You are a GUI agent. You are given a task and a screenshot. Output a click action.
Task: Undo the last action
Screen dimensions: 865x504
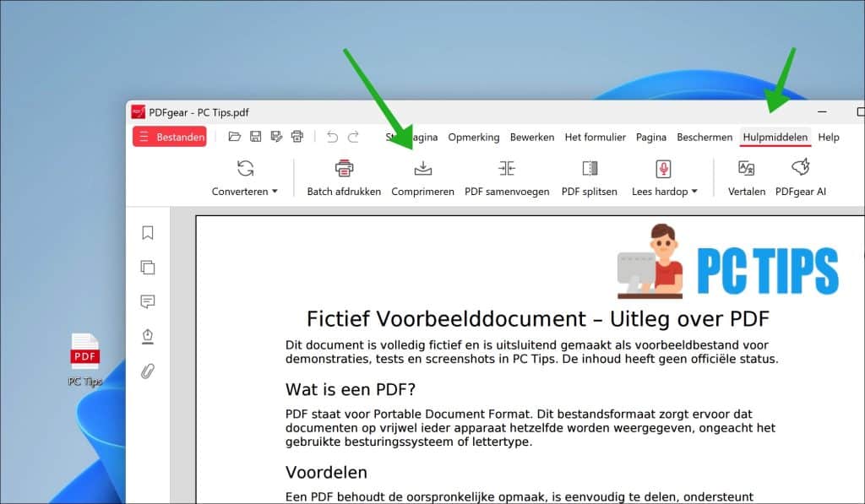[x=332, y=136]
